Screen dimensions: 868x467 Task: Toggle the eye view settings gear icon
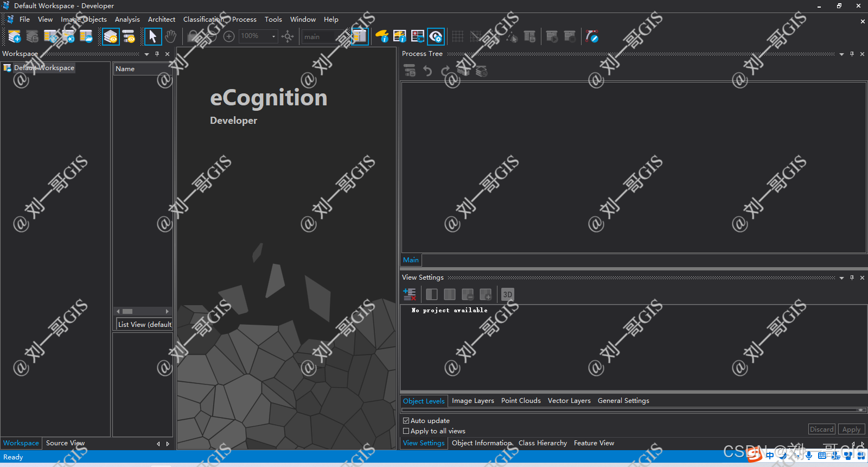436,36
